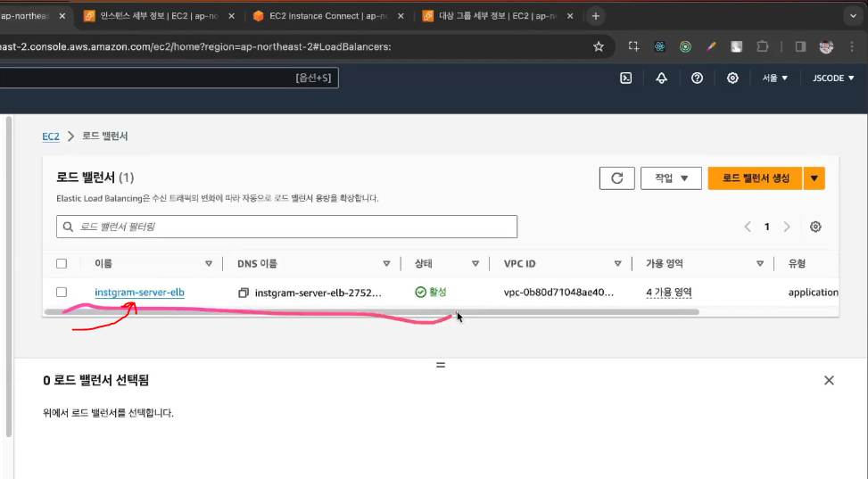Close the load balancer details panel
This screenshot has width=868, height=479.
tap(829, 380)
